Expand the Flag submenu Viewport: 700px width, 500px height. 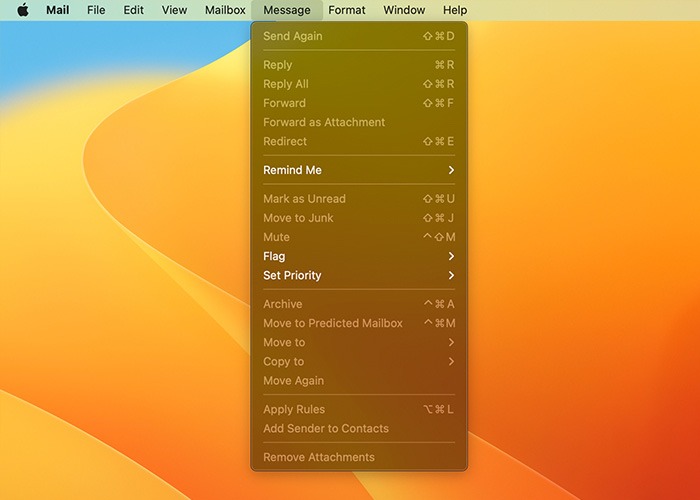(359, 256)
